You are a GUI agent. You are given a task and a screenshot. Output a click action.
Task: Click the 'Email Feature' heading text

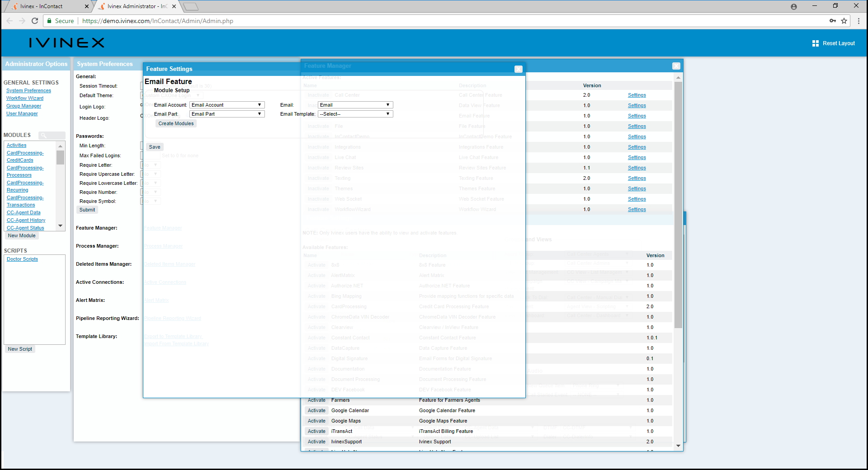click(168, 81)
